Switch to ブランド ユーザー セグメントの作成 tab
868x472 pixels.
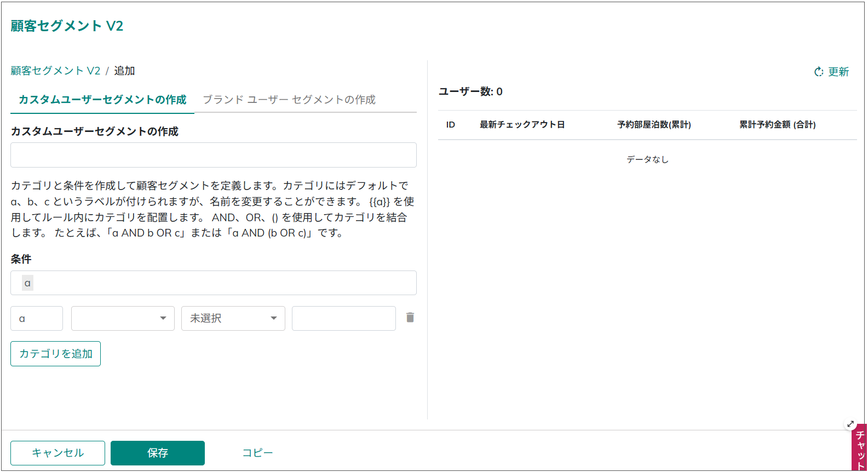tap(289, 100)
